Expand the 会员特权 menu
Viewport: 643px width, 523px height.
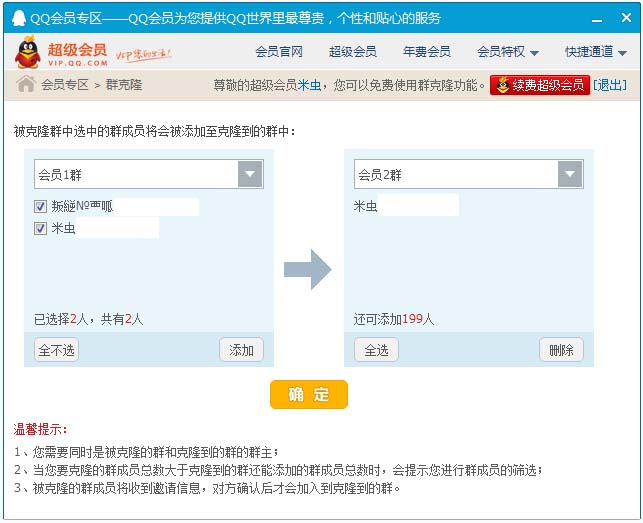(508, 52)
